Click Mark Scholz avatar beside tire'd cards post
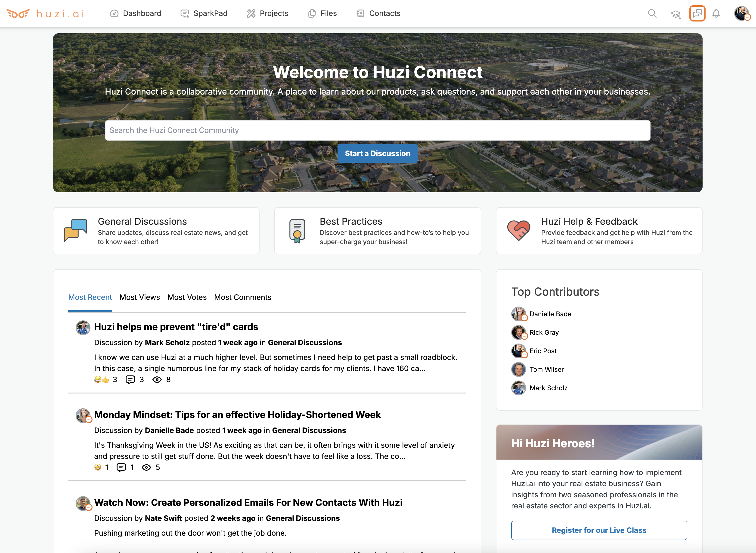The height and width of the screenshot is (553, 756). coord(83,328)
